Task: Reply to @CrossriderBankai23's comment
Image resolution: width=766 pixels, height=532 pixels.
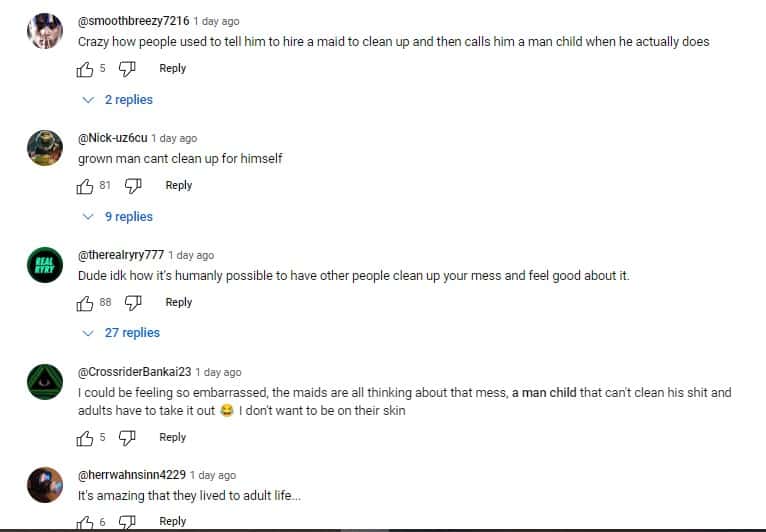Action: (x=173, y=438)
